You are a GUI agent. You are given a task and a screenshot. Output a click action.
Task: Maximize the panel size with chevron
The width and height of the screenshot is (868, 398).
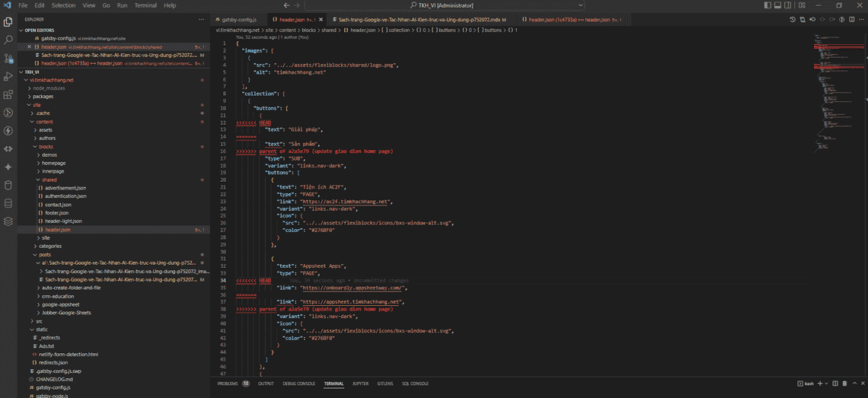(x=854, y=384)
